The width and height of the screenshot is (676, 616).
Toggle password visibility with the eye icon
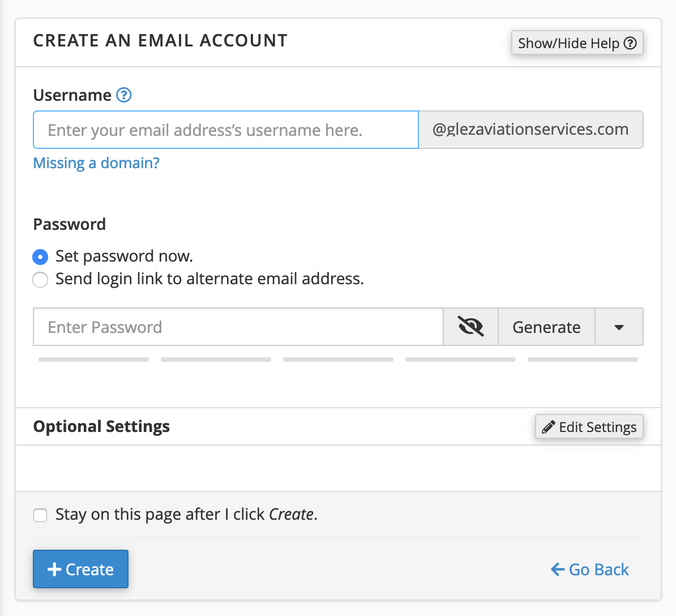click(470, 327)
